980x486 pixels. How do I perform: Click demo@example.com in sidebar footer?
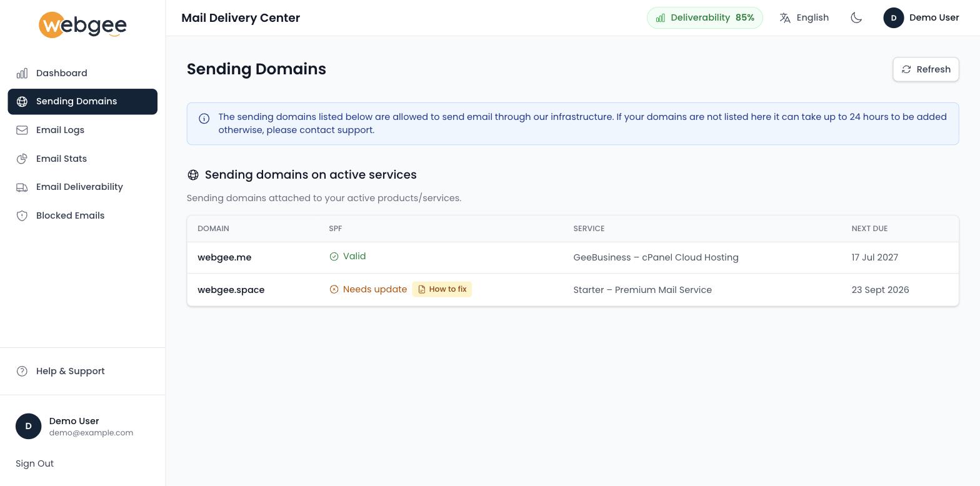91,433
